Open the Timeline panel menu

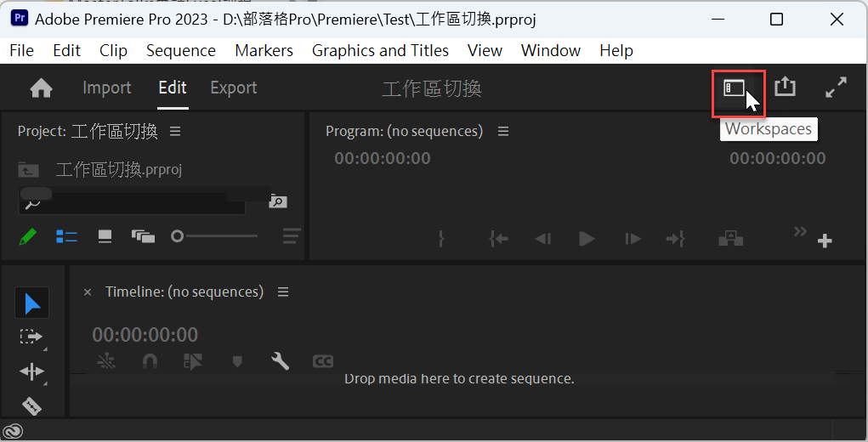coord(283,292)
